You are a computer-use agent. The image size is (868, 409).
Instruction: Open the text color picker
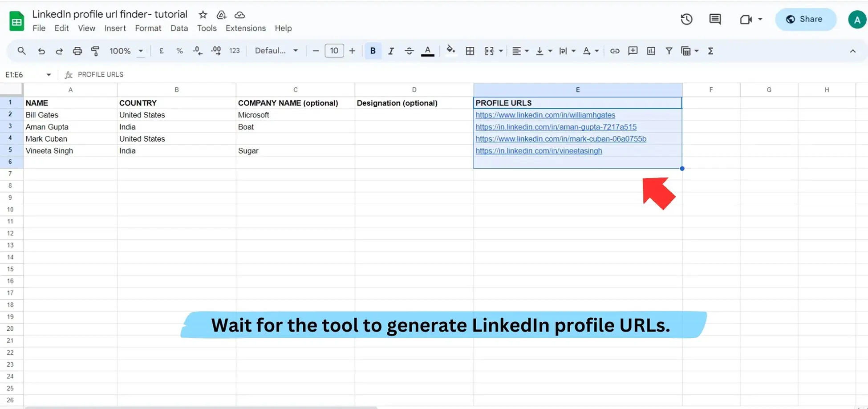point(428,51)
